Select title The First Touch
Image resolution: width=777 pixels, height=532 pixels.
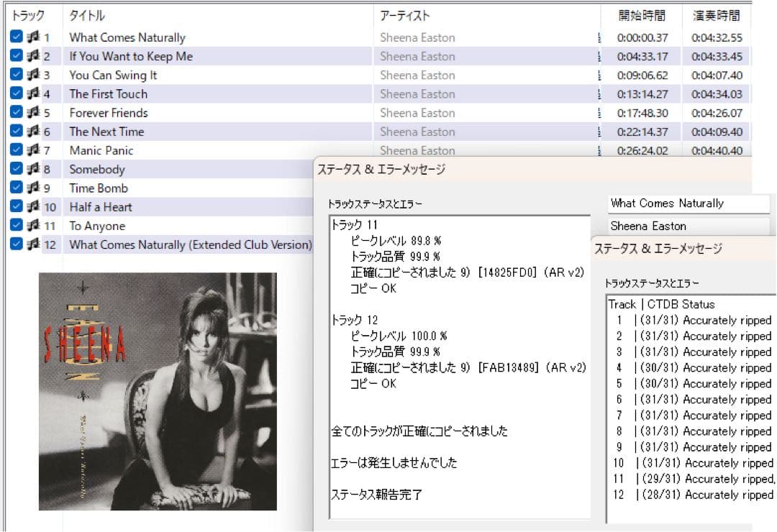(x=109, y=94)
